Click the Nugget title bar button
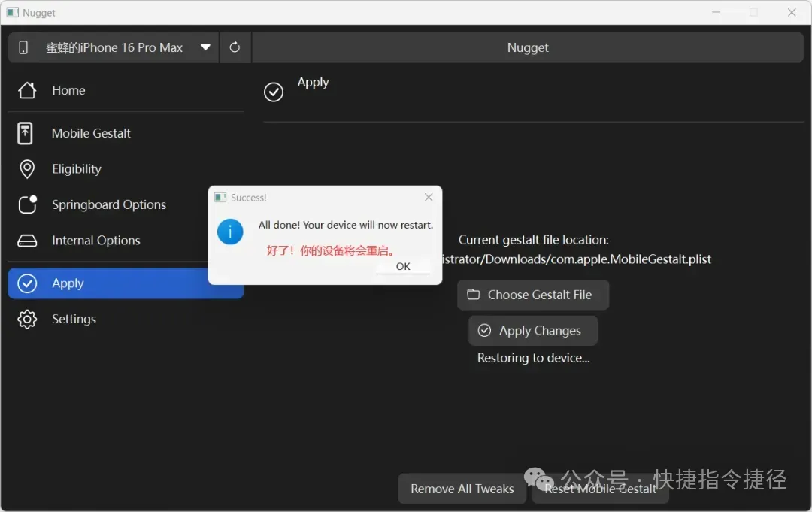The width and height of the screenshot is (812, 512). [x=528, y=47]
